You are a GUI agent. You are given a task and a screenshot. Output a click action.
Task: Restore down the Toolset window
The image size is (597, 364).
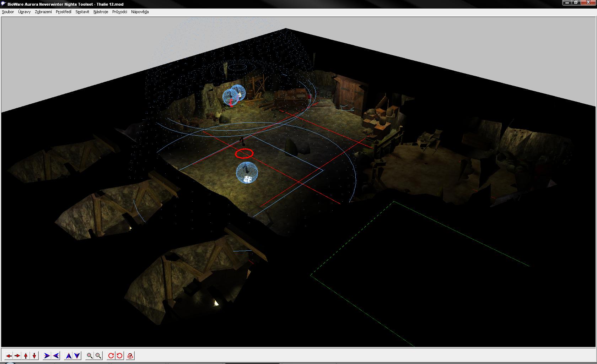pyautogui.click(x=576, y=2)
